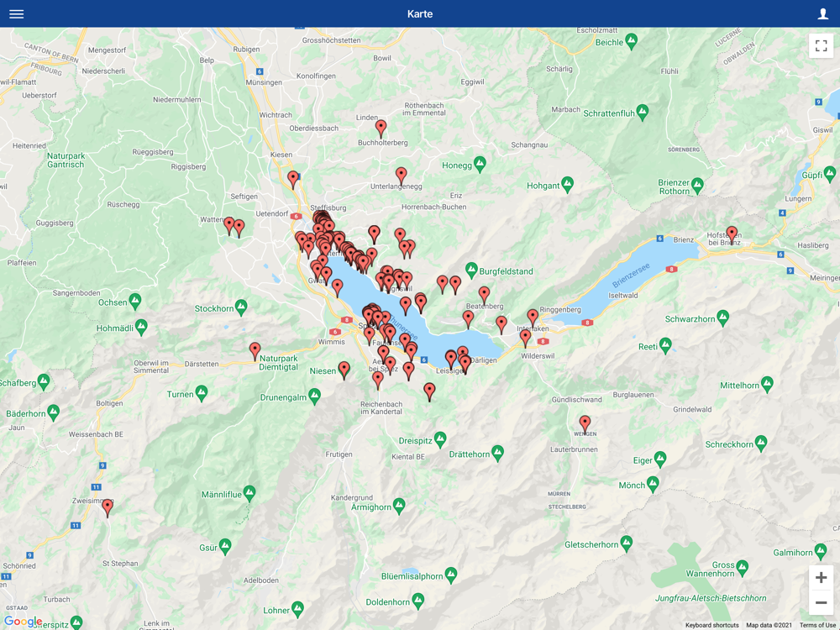Click the Ochsen peak icon
Image resolution: width=840 pixels, height=630 pixels.
[135, 302]
